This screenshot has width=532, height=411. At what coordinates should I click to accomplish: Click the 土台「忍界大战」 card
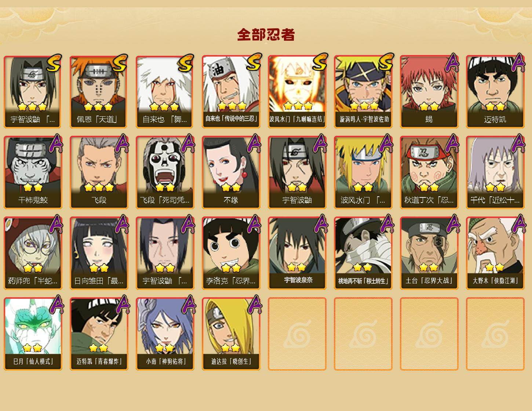[429, 253]
